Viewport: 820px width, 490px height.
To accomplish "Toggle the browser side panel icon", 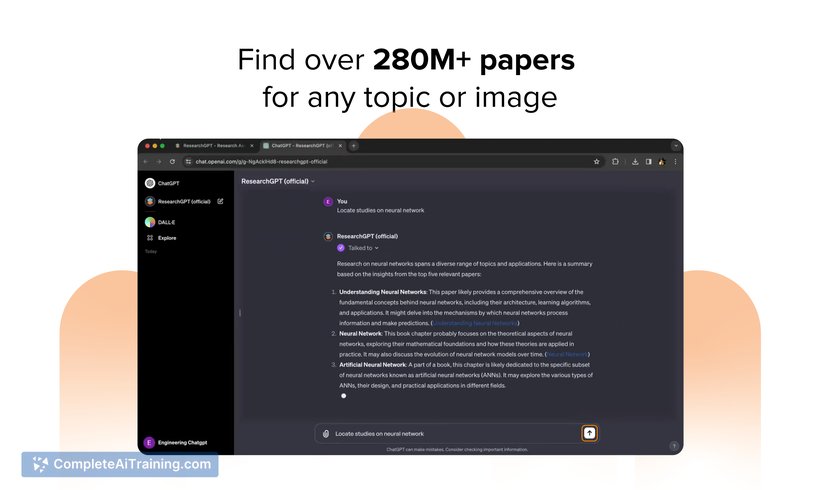I will tap(648, 162).
